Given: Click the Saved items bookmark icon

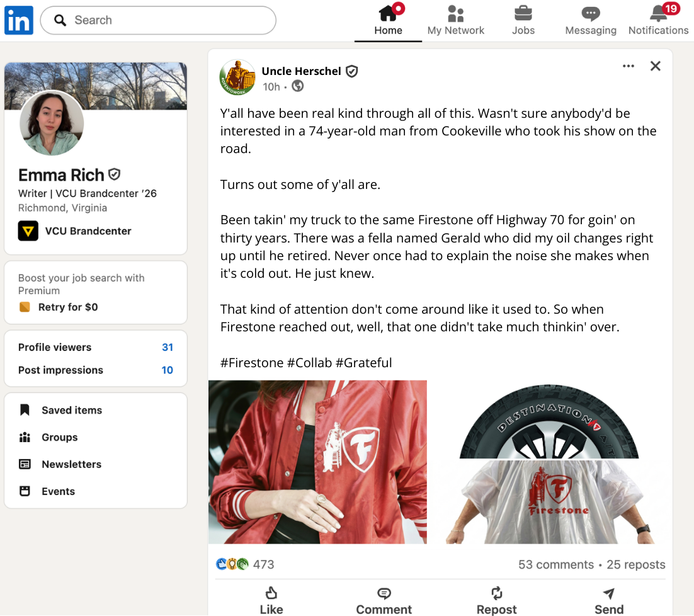Looking at the screenshot, I should 25,410.
